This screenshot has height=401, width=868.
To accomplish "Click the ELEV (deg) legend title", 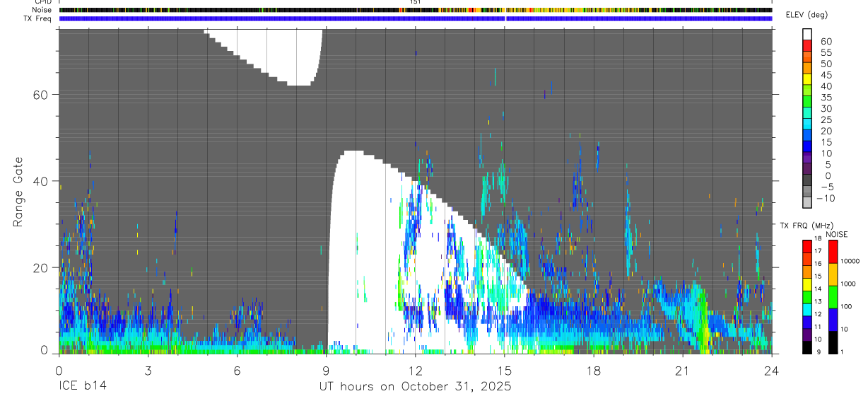I will click(807, 15).
